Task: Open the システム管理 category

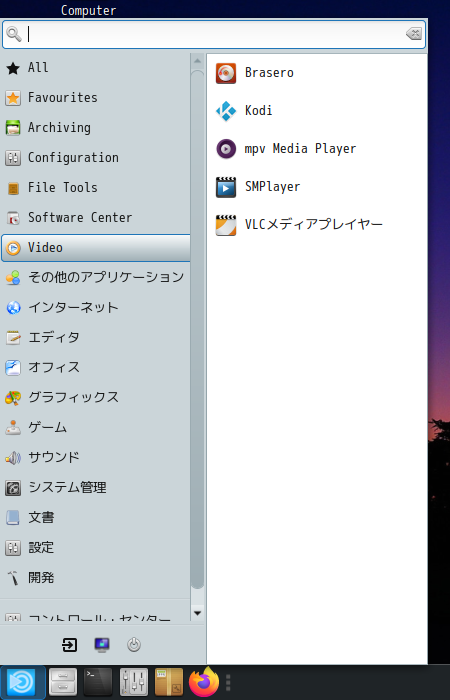Action: 96,488
